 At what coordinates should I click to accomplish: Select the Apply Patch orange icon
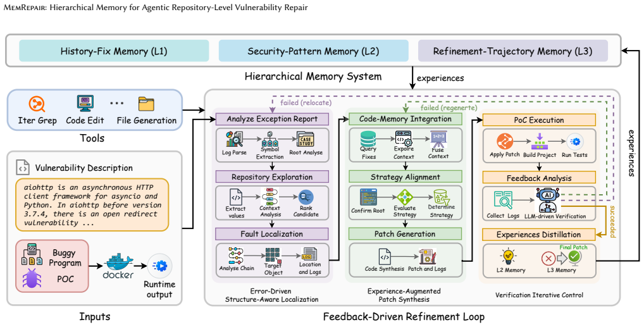[x=505, y=142]
